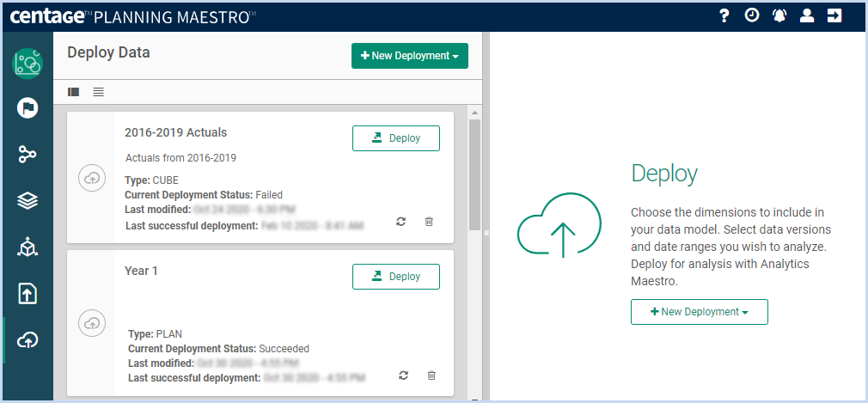This screenshot has height=403, width=868.
Task: Deploy the 2016-2019 Actuals data
Action: pos(396,138)
